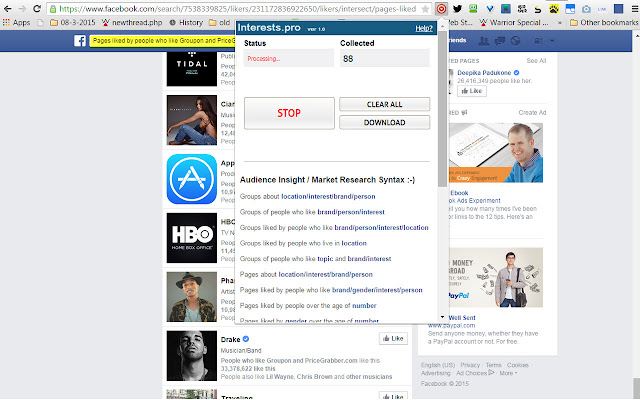Open the Drake page name link
This screenshot has height=400, width=640.
231,339
